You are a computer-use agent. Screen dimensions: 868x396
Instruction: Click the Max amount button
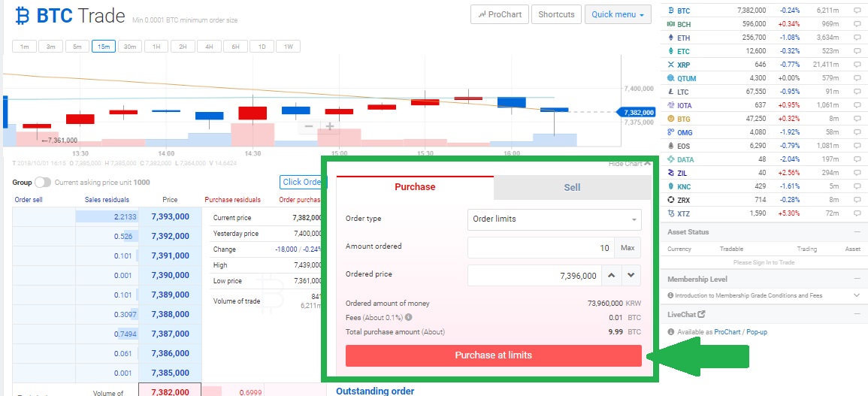(628, 248)
